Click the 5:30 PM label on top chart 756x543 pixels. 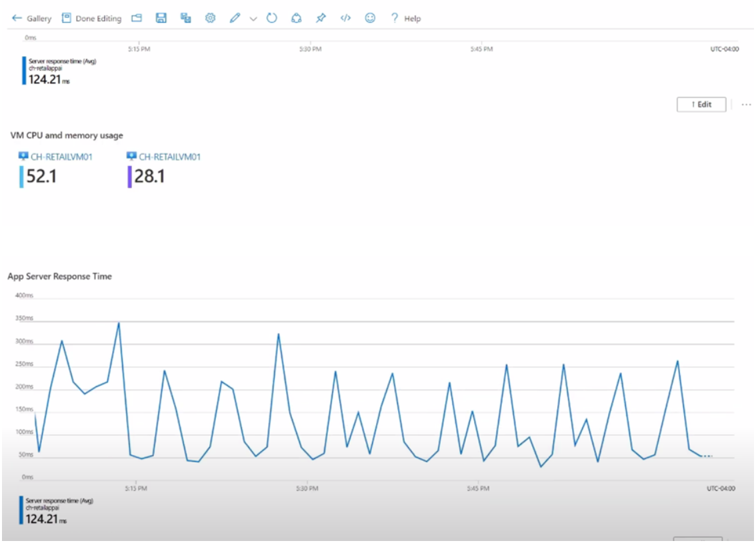[310, 49]
